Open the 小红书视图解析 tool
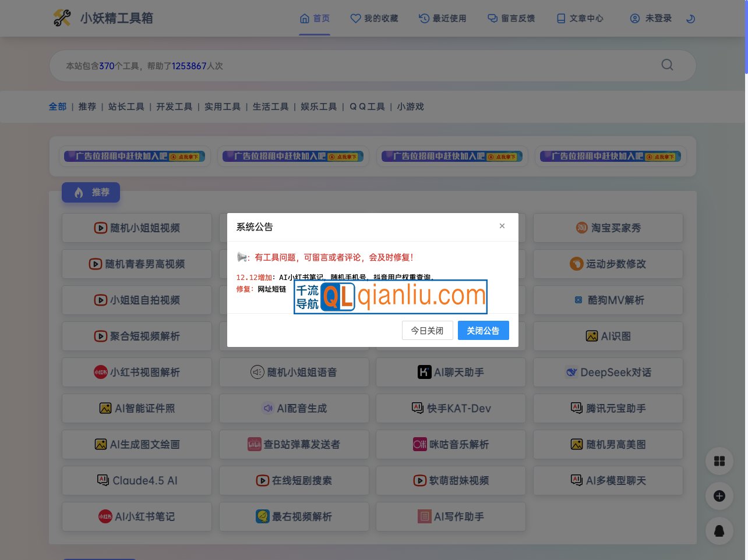The width and height of the screenshot is (748, 560). (136, 372)
